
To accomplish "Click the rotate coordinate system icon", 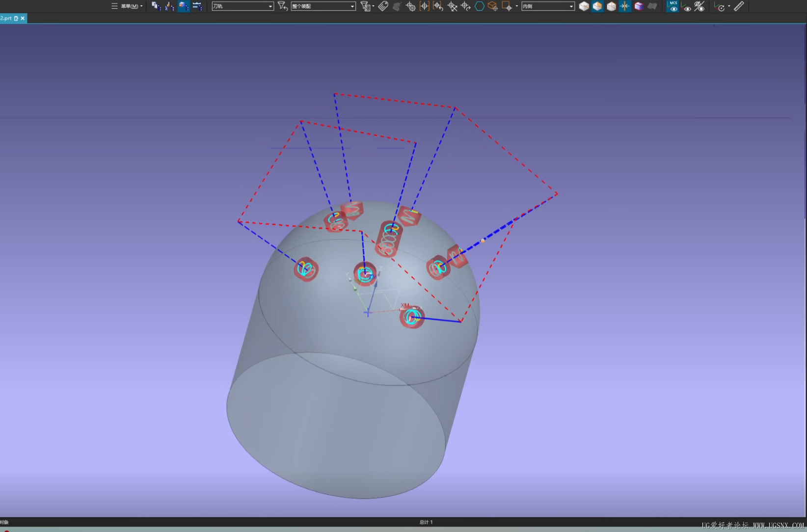I will coord(720,6).
